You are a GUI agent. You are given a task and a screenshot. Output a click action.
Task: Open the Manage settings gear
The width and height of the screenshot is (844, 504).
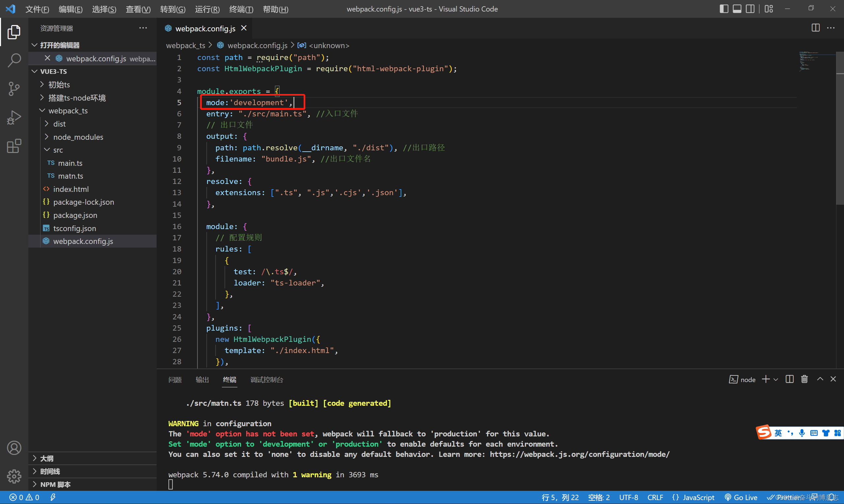pyautogui.click(x=14, y=477)
